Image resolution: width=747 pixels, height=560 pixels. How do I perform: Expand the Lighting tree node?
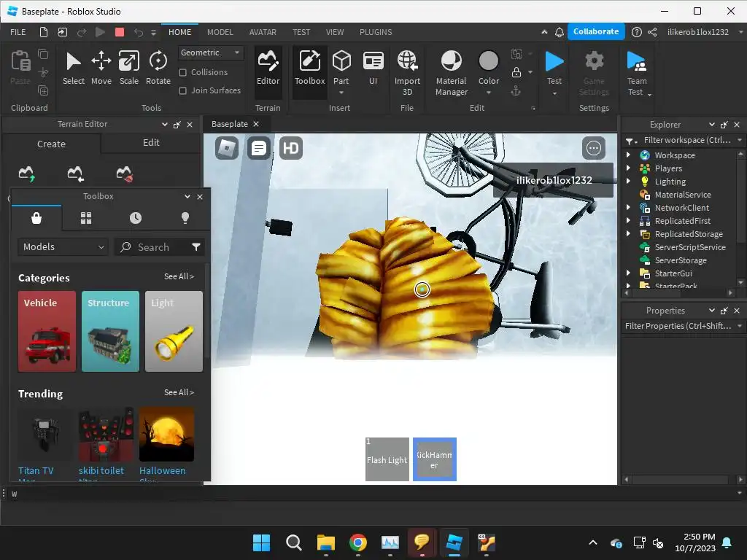[628, 181]
